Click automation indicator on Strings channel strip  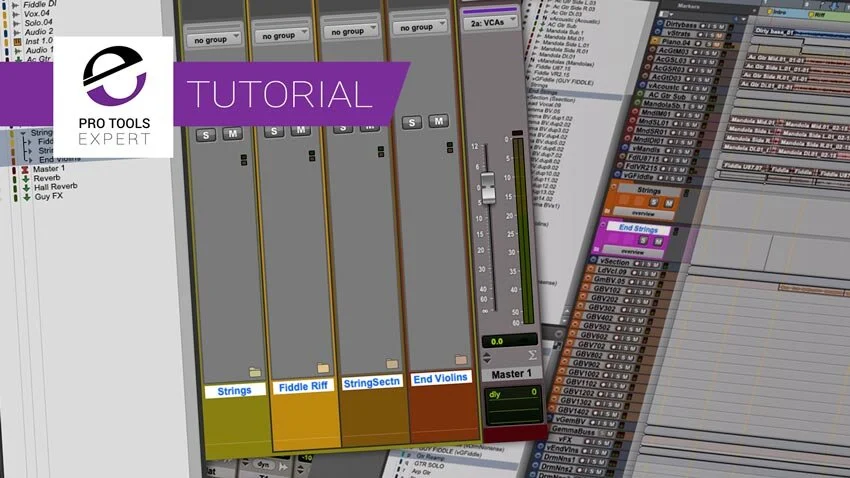pyautogui.click(x=244, y=160)
